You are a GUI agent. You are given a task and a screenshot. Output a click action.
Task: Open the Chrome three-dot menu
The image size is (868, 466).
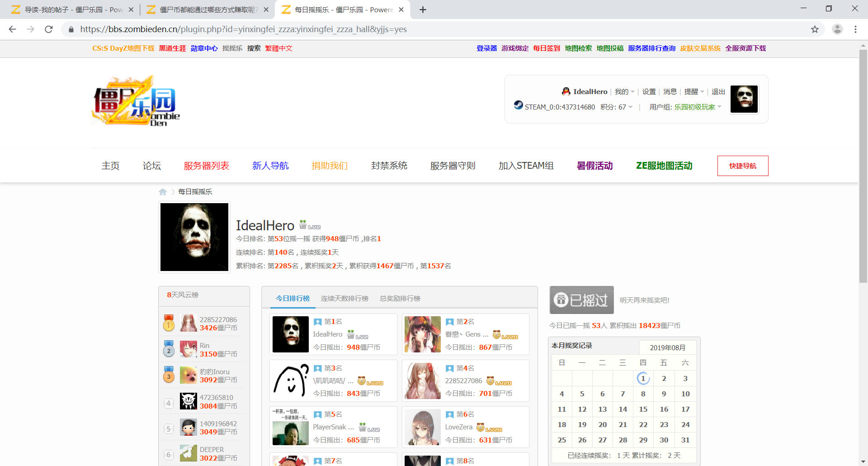click(855, 29)
